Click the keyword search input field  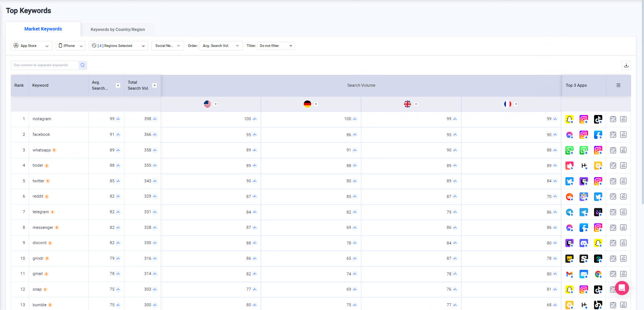(x=45, y=65)
